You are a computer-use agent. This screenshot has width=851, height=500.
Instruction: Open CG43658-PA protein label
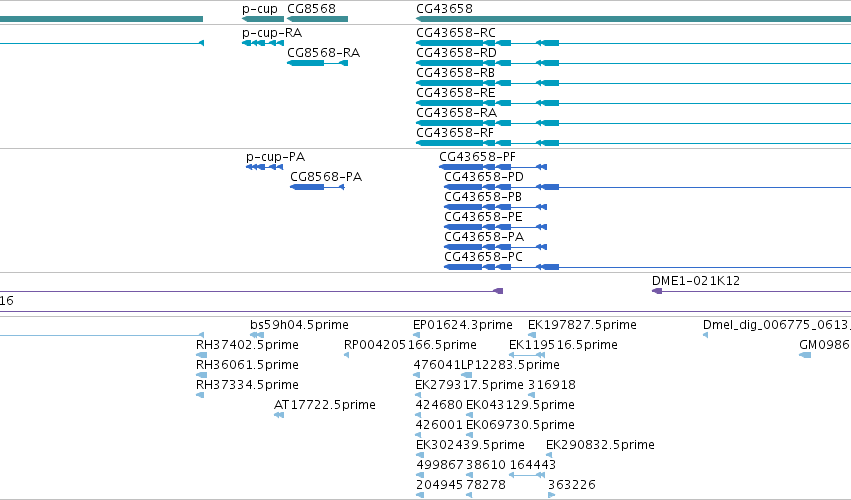tap(484, 237)
